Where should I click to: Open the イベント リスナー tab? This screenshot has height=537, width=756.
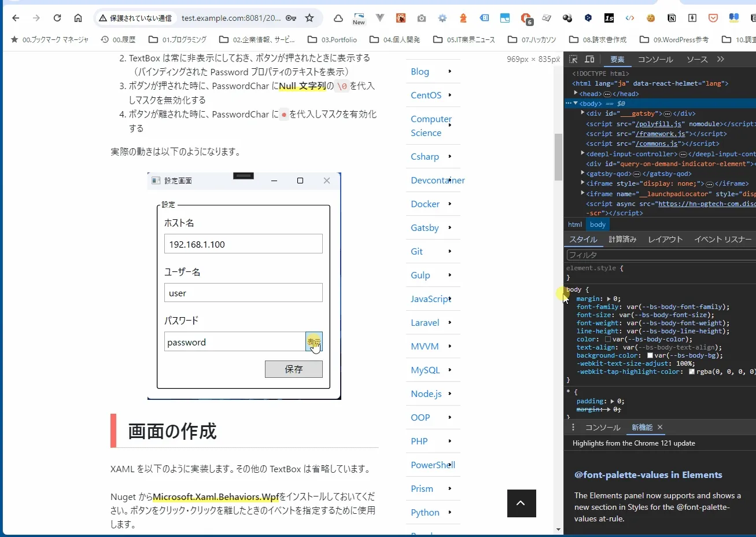723,239
